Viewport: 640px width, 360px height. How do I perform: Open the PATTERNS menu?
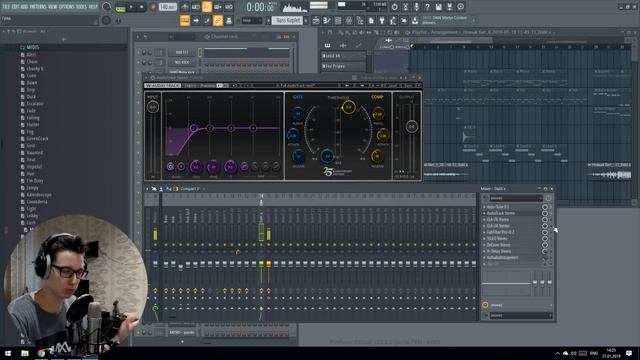click(x=38, y=7)
